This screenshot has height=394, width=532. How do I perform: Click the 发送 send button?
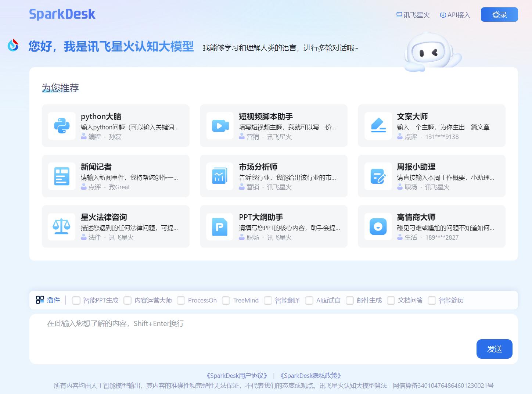(x=495, y=349)
